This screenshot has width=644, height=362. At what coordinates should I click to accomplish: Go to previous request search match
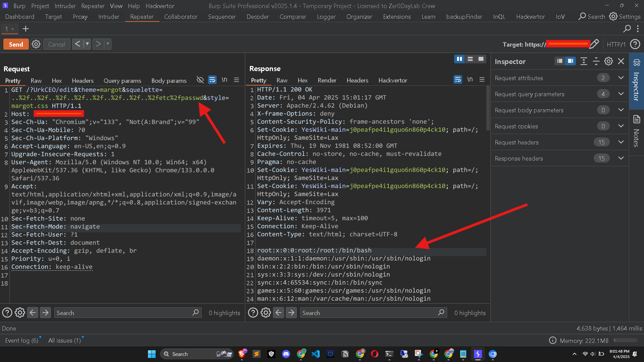tap(33, 313)
